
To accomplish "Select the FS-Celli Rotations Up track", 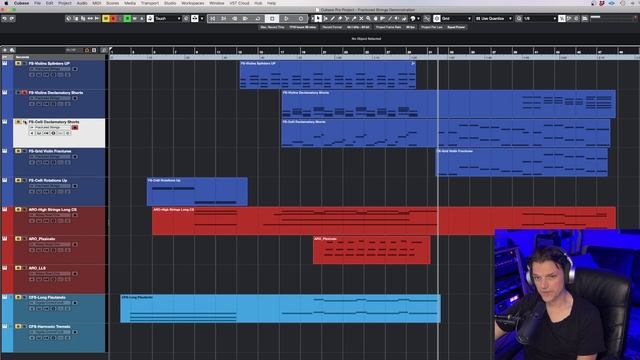I will [x=59, y=191].
